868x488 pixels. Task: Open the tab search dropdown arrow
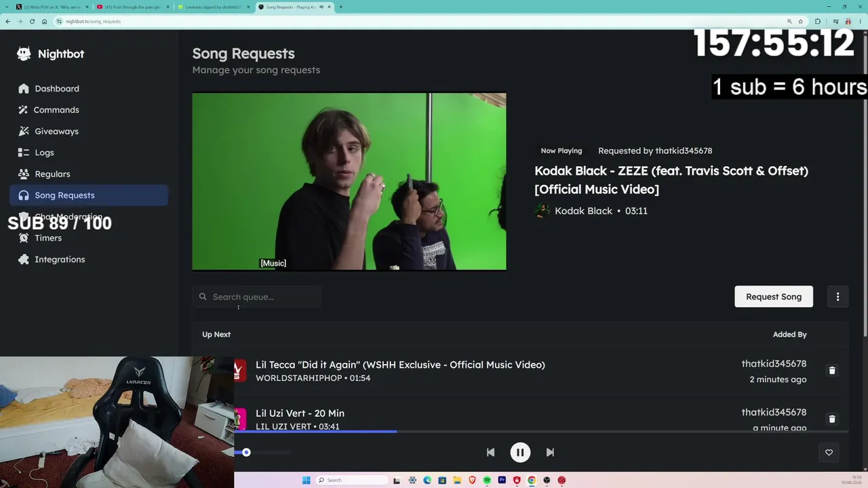pos(7,7)
